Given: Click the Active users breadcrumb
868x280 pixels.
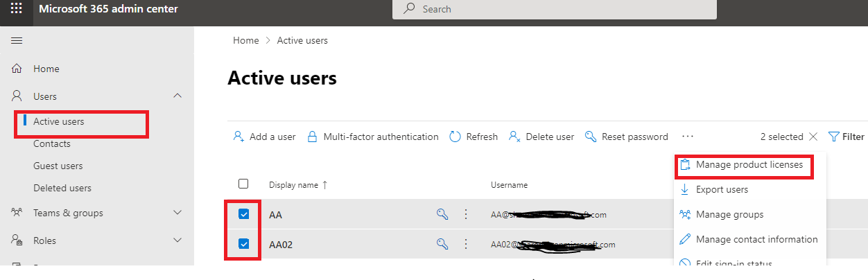Looking at the screenshot, I should 302,40.
